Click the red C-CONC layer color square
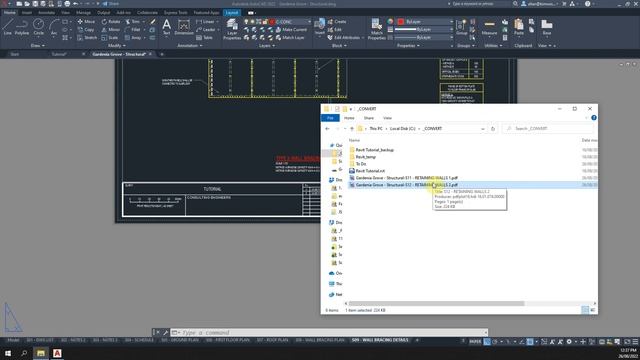Screen dimensions: 640x360 point(272,22)
